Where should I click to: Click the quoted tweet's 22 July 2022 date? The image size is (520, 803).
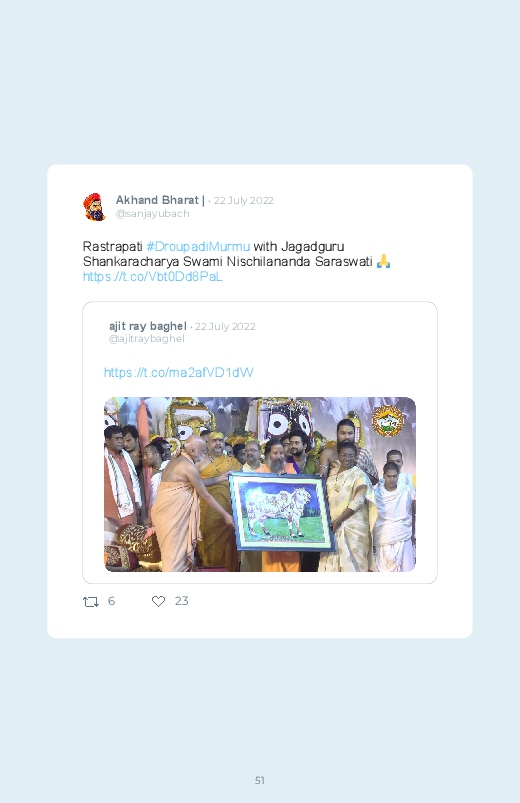tap(225, 326)
